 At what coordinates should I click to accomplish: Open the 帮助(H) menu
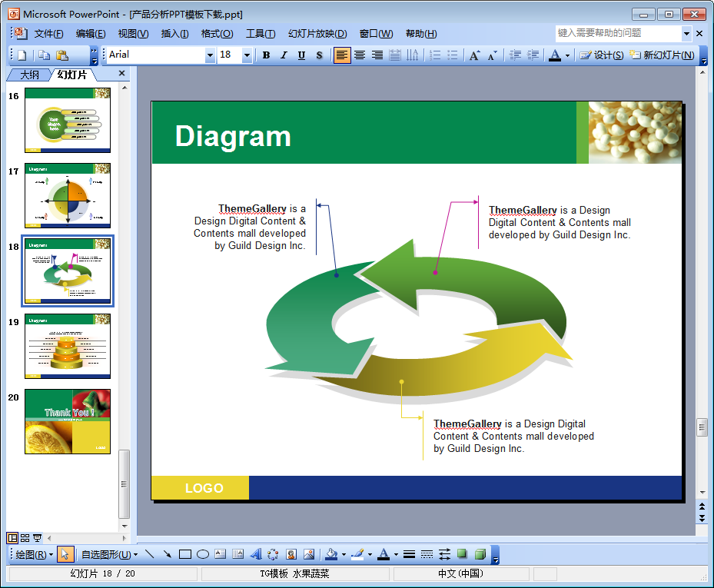(x=421, y=34)
